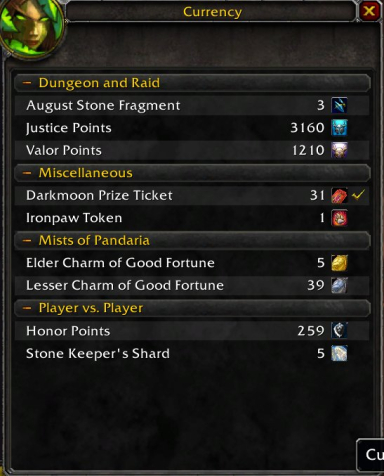Select the Valor Points entry
Viewport: 384px width, 476px height.
pos(192,150)
